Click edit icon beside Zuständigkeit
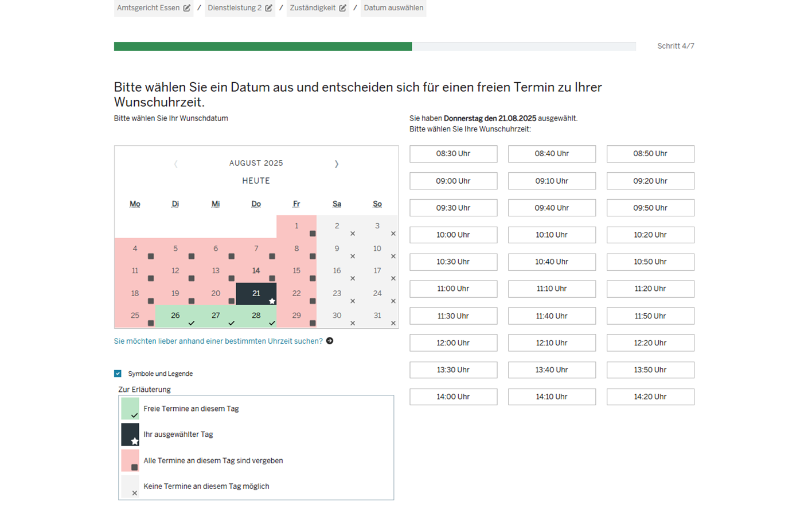The width and height of the screenshot is (812, 505). point(342,8)
